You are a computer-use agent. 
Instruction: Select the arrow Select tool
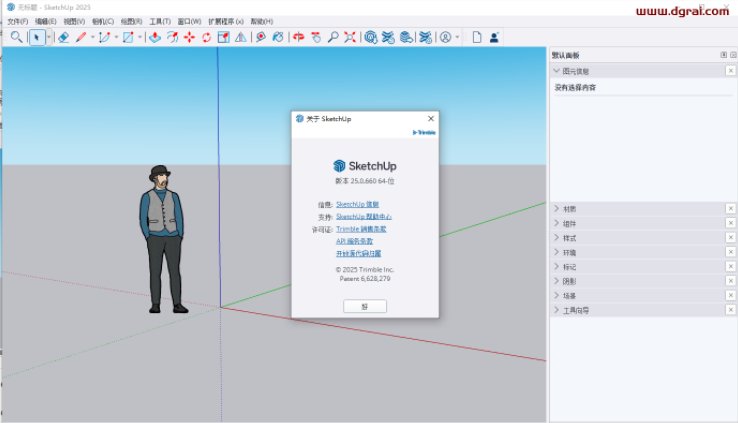pyautogui.click(x=37, y=37)
